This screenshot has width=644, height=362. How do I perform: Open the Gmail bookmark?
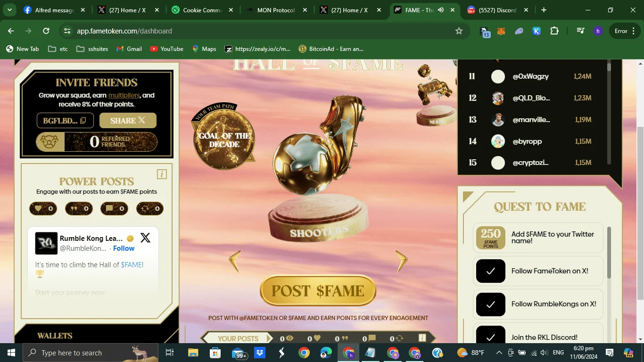point(129,49)
